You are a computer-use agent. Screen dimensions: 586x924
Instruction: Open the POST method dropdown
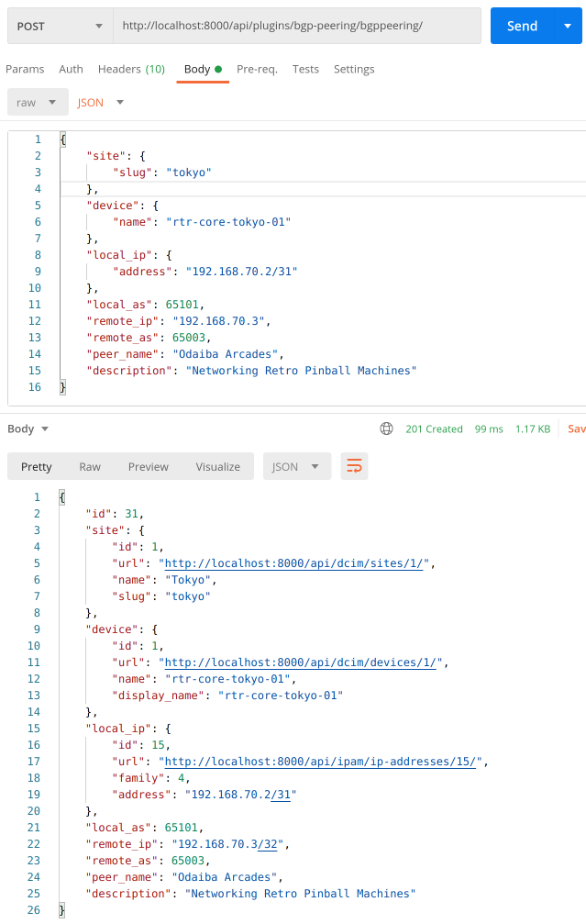tap(61, 26)
